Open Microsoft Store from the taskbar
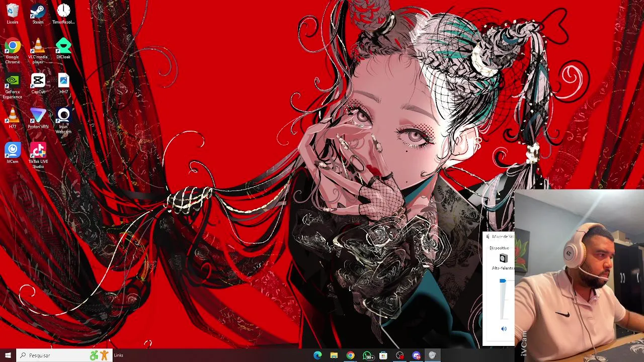The height and width of the screenshot is (362, 644). tap(383, 355)
